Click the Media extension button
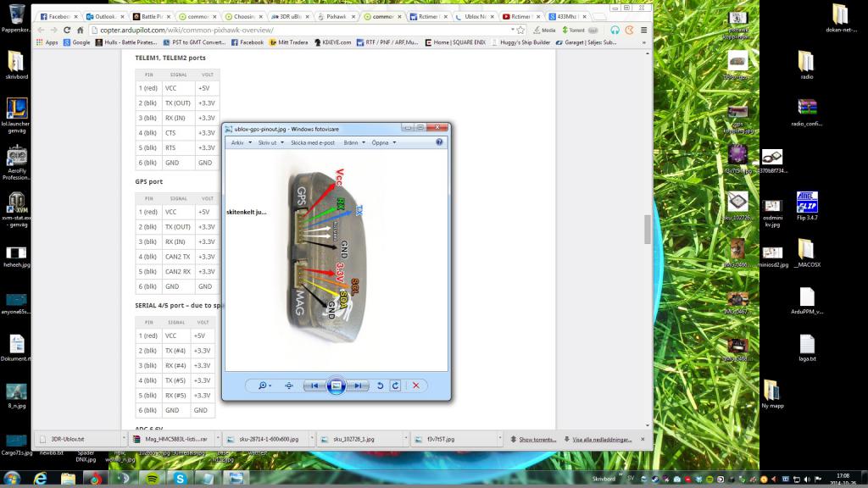This screenshot has width=868, height=488. tap(545, 30)
